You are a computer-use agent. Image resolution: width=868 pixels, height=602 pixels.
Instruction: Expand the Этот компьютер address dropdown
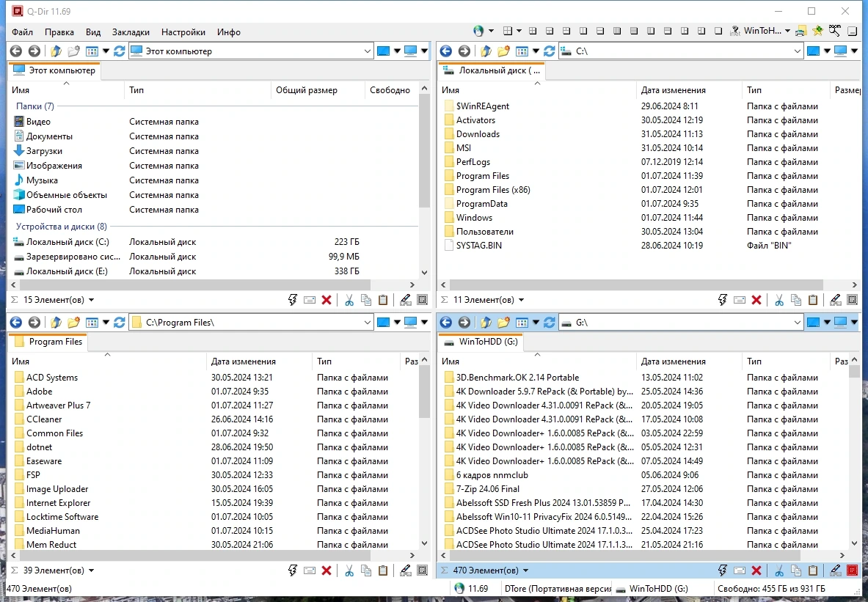(x=368, y=51)
